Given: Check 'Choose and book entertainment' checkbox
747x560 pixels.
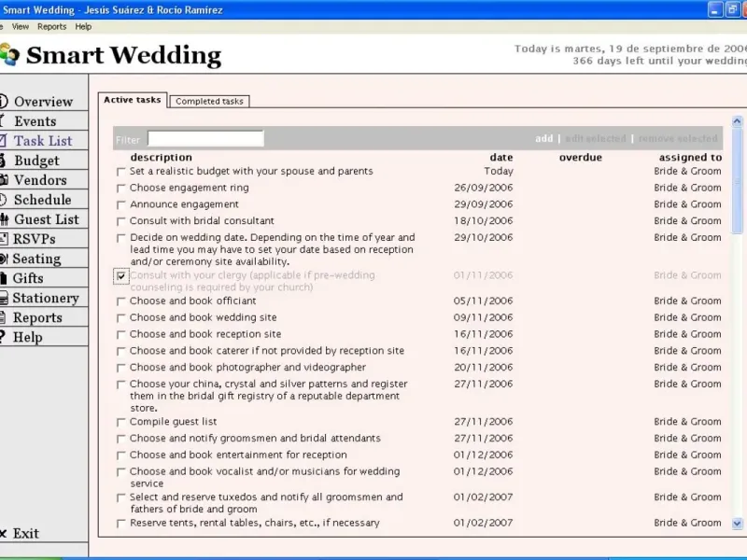Looking at the screenshot, I should pos(121,455).
